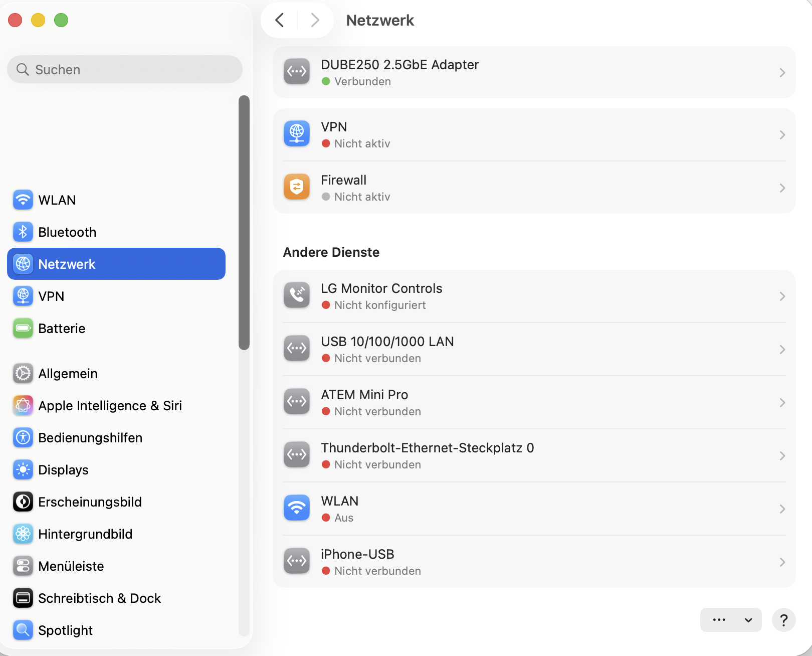Open Apple Intelligence & Siri settings
Viewport: 812px width, 656px height.
110,406
